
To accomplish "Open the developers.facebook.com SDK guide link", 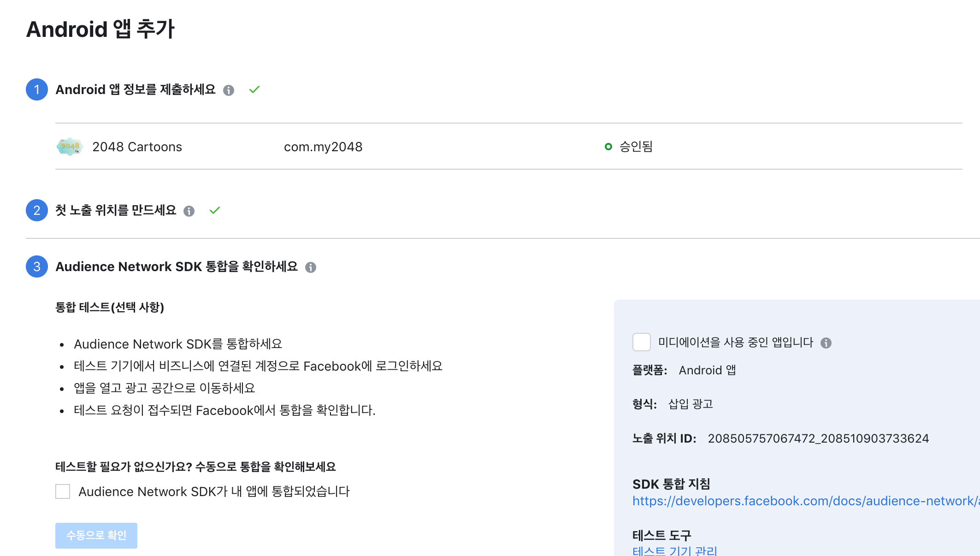I will 805,501.
